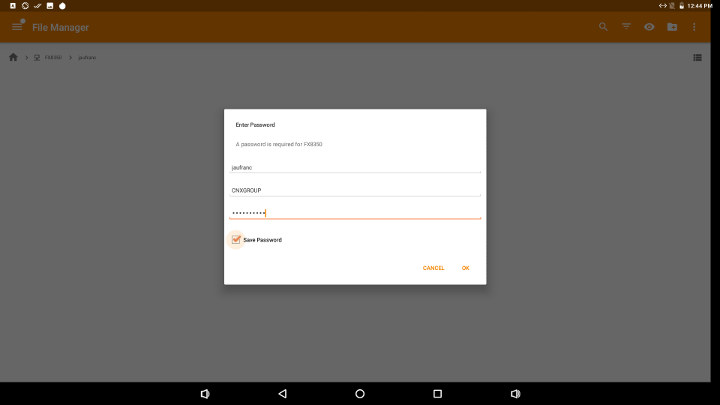
Task: Click the domain field 'CNXGROUP'
Action: (x=355, y=189)
